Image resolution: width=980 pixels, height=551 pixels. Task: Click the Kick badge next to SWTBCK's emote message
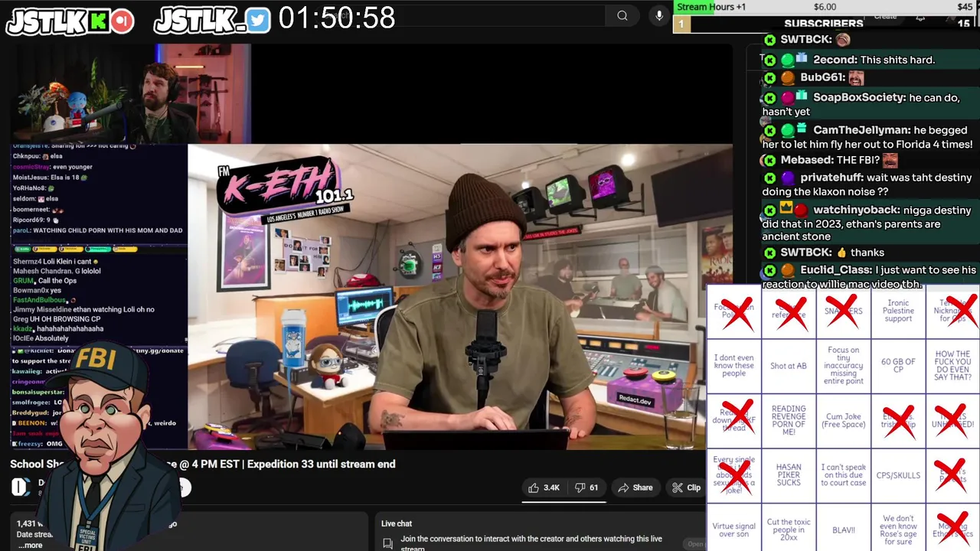[x=770, y=40]
